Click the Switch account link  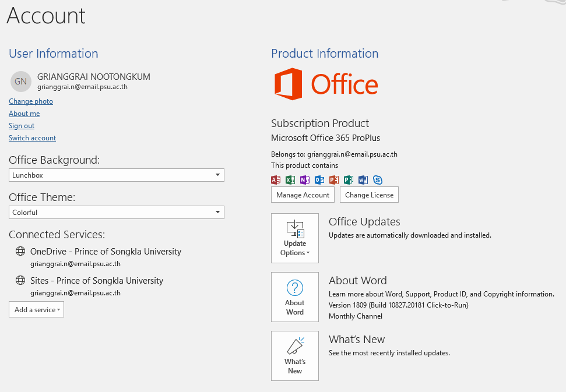pos(33,138)
